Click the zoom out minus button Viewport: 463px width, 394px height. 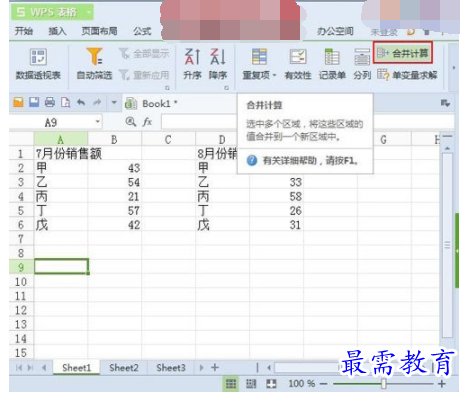tap(323, 384)
